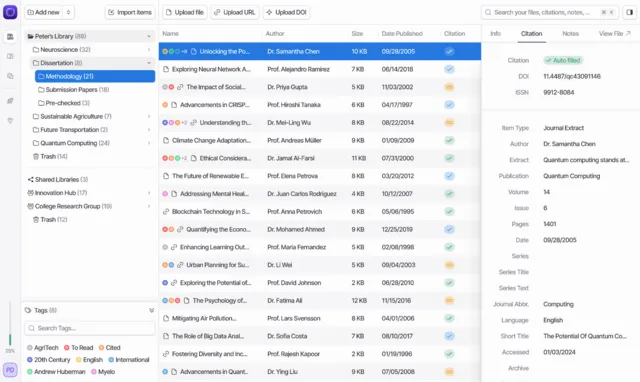This screenshot has width=640, height=382.
Task: Expand the Neuroscience folder chevron
Action: 149,49
